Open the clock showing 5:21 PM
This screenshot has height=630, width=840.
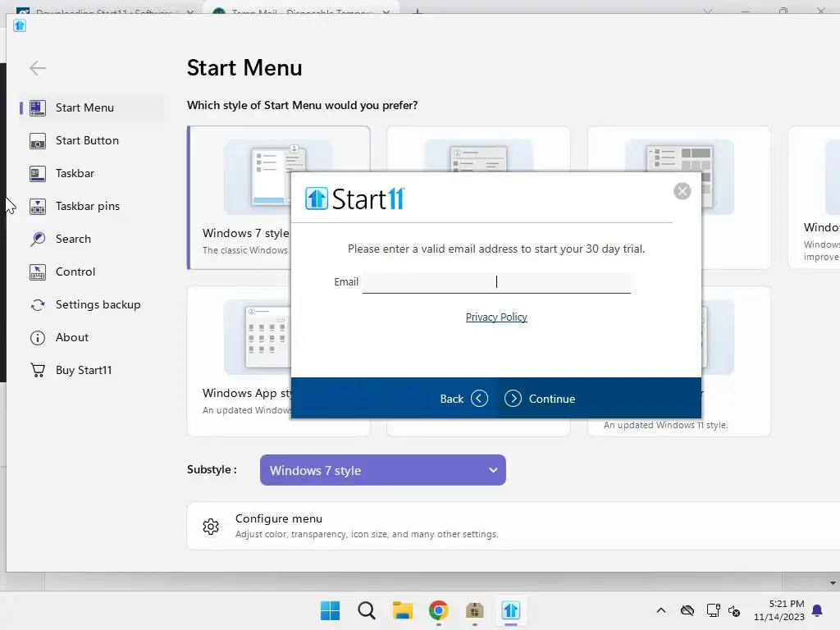tap(779, 610)
